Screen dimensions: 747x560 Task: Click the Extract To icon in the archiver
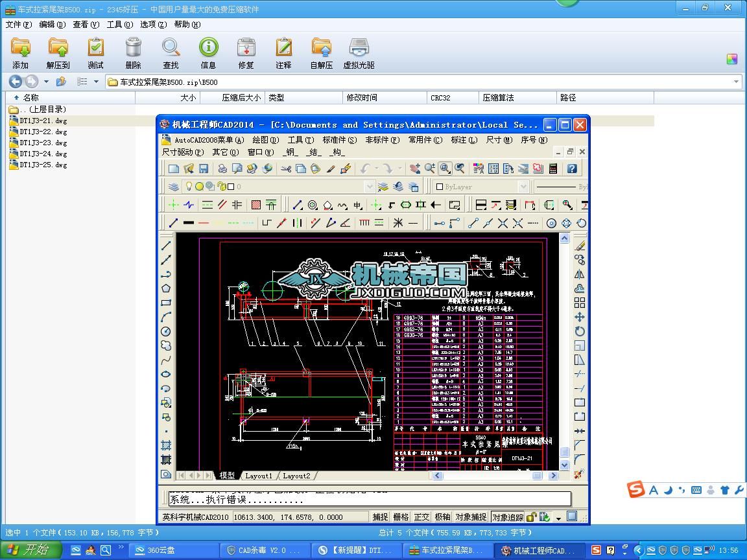coord(58,53)
